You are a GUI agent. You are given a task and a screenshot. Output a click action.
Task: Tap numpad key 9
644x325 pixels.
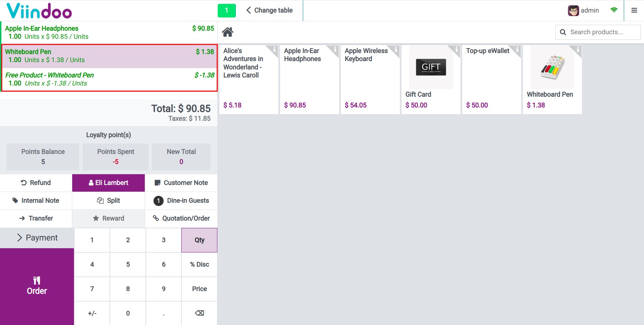164,289
